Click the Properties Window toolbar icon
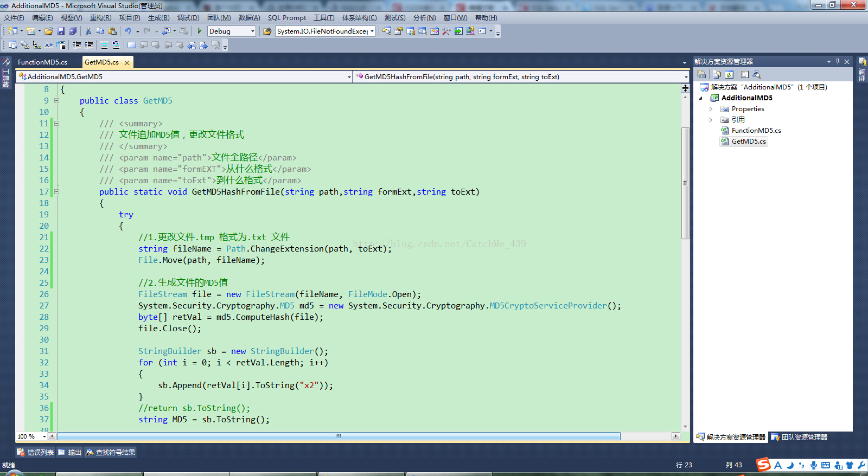868x476 pixels. tap(399, 31)
